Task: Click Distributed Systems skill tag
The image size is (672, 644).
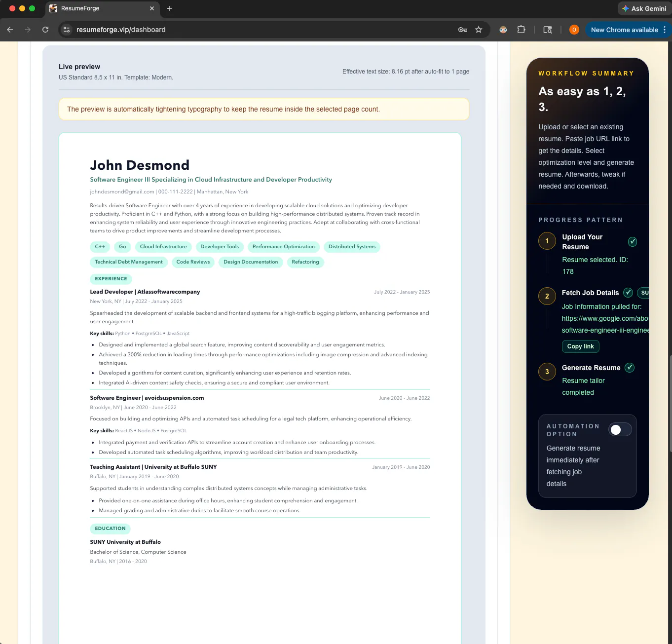Action: pos(352,247)
